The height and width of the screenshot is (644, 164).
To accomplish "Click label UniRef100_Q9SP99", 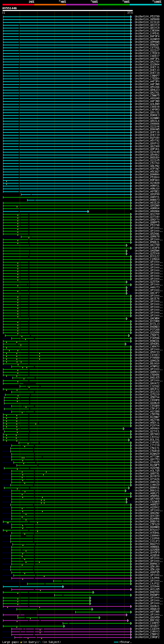I will pos(147,194).
